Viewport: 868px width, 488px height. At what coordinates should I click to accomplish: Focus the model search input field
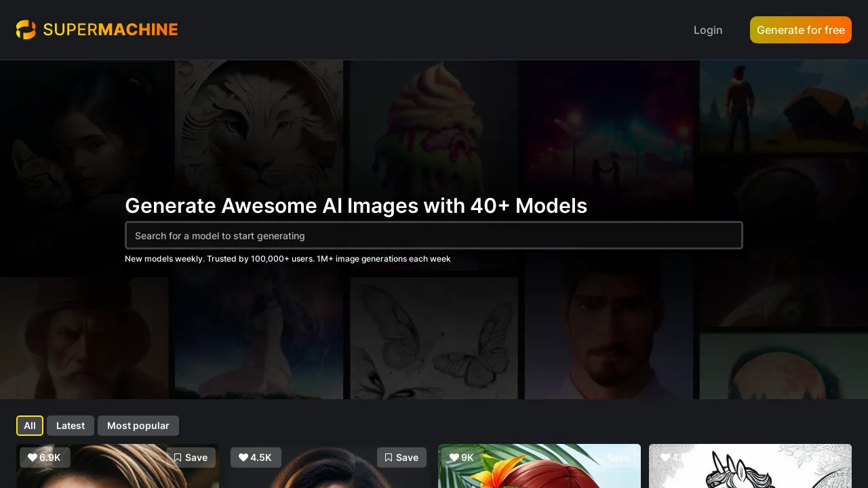click(434, 235)
